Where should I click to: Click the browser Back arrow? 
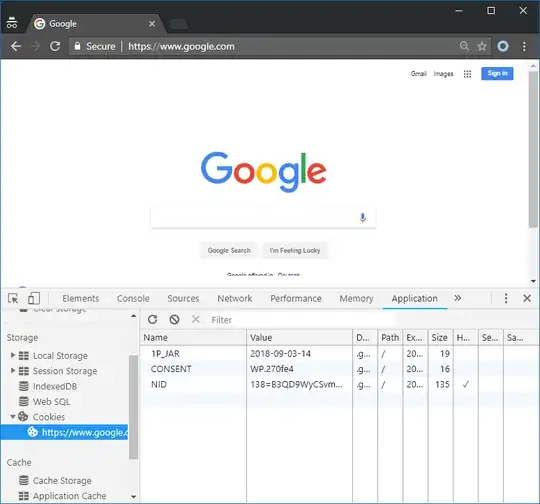coord(16,46)
